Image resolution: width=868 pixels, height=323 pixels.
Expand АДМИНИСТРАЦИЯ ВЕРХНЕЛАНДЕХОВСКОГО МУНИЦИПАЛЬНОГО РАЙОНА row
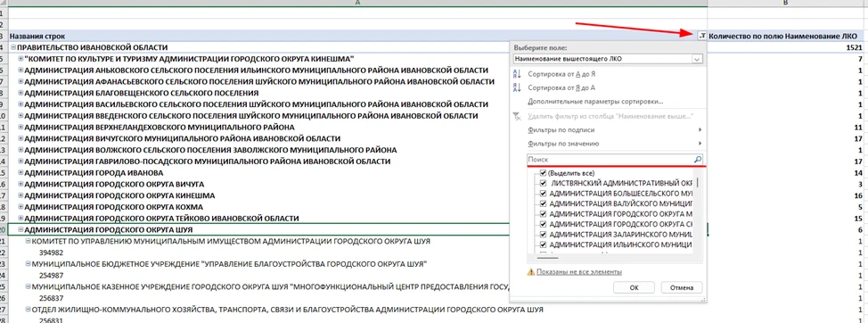(21, 127)
